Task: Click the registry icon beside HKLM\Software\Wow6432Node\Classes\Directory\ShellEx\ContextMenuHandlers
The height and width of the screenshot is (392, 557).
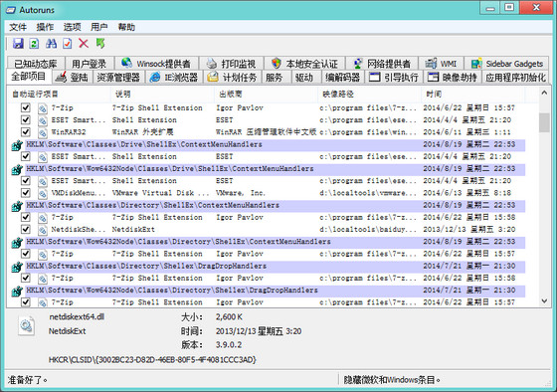Action: [x=17, y=243]
